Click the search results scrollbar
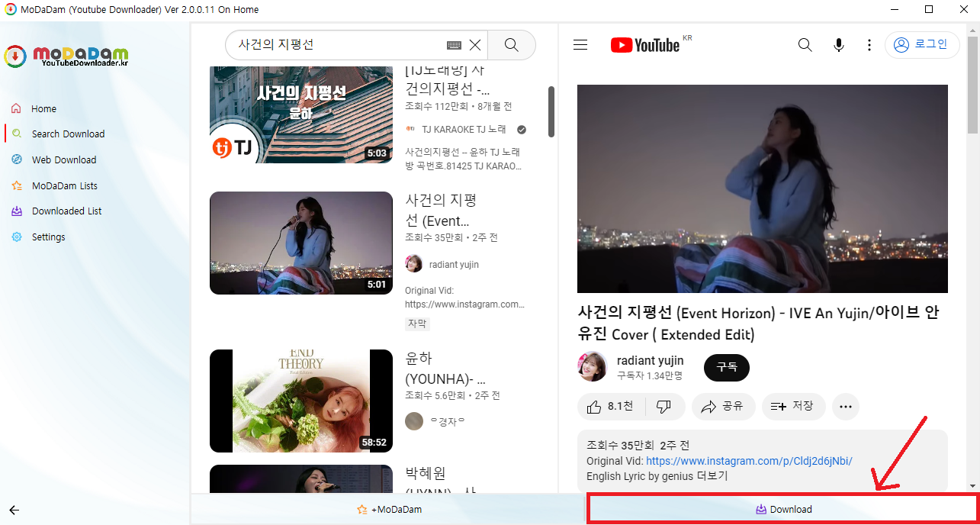Viewport: 980px width, 525px height. [x=551, y=111]
